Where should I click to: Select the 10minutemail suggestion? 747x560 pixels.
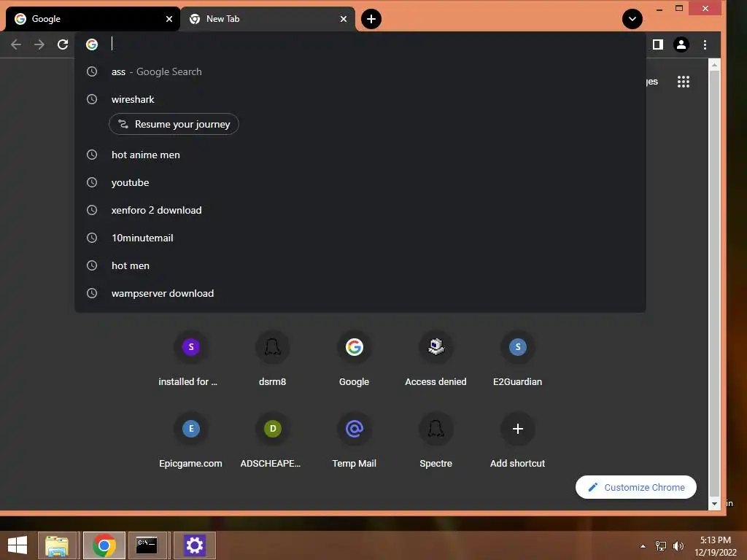tap(360, 238)
